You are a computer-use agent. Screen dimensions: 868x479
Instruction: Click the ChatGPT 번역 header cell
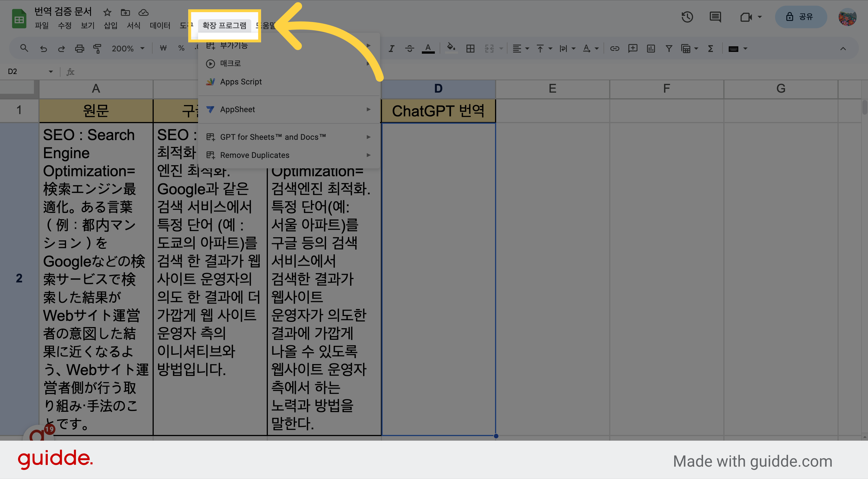coord(438,111)
